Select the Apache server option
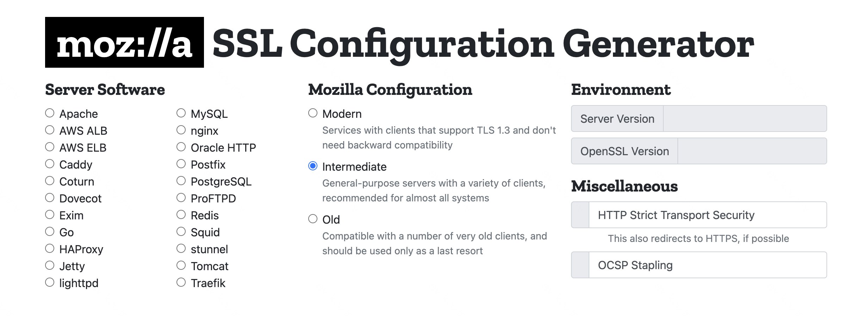 click(50, 113)
